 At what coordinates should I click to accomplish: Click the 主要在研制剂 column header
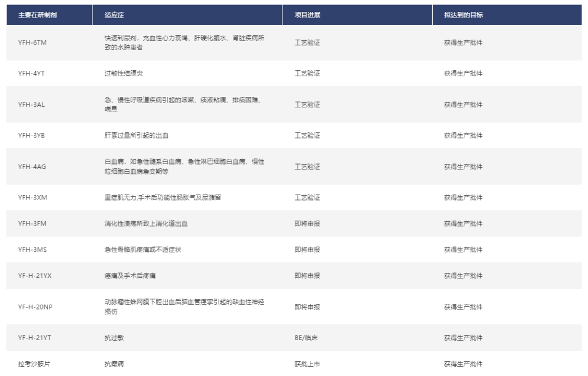click(x=38, y=15)
